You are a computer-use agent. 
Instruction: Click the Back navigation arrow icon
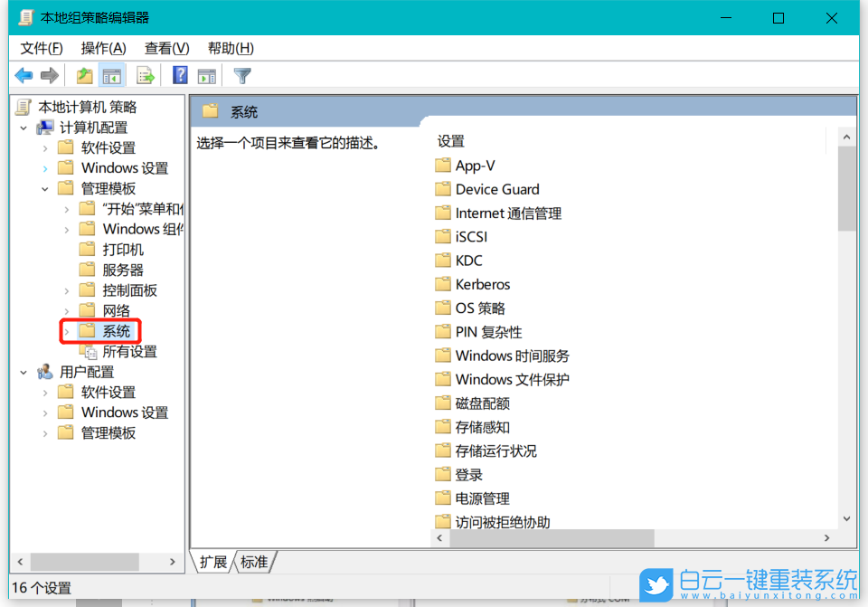[24, 75]
